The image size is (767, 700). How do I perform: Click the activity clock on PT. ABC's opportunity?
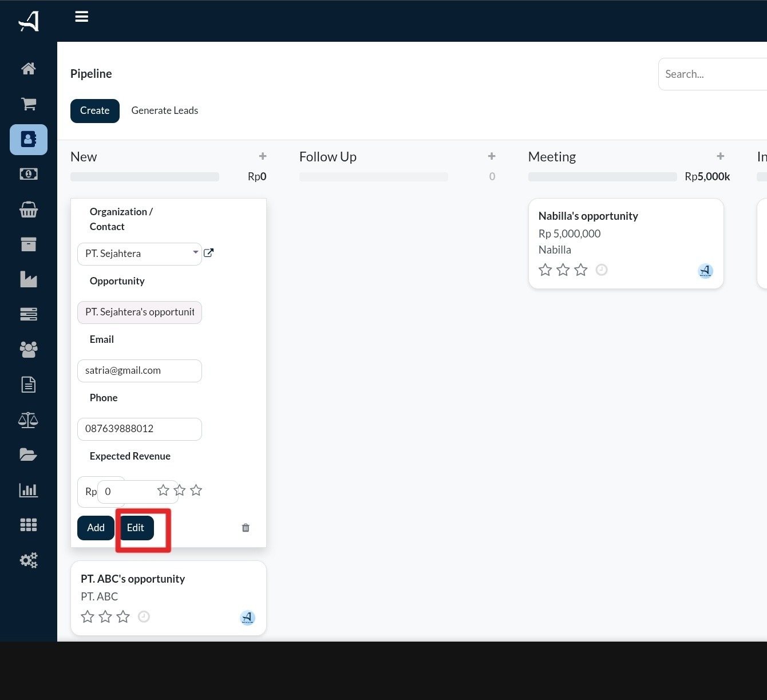[144, 616]
